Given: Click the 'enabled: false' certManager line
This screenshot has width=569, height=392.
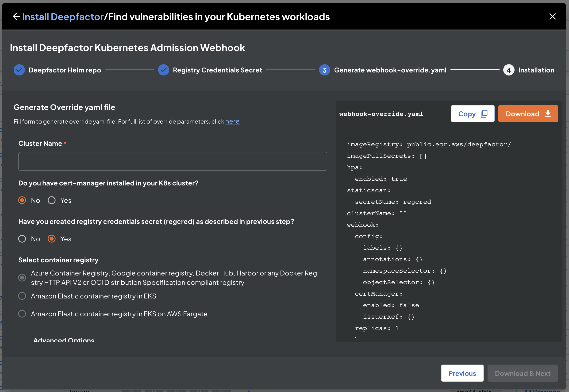Looking at the screenshot, I should (x=391, y=305).
